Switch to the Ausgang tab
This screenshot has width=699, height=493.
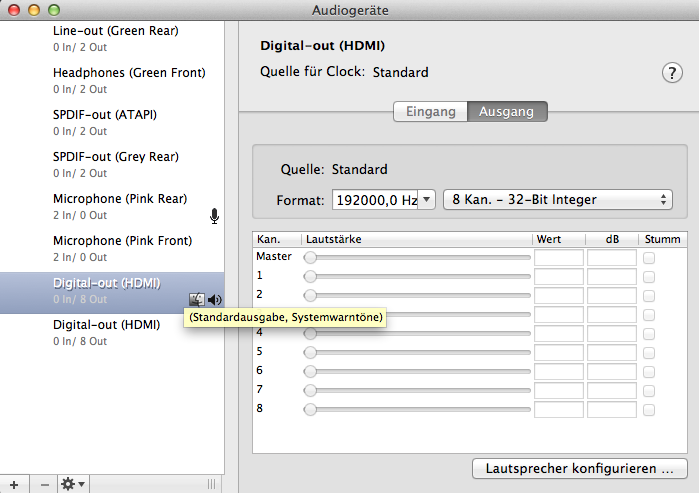pyautogui.click(x=507, y=111)
